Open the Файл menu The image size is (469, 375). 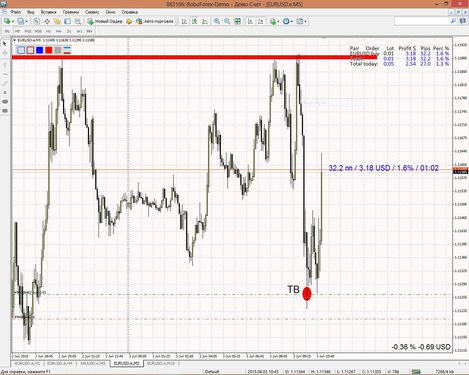(15, 12)
